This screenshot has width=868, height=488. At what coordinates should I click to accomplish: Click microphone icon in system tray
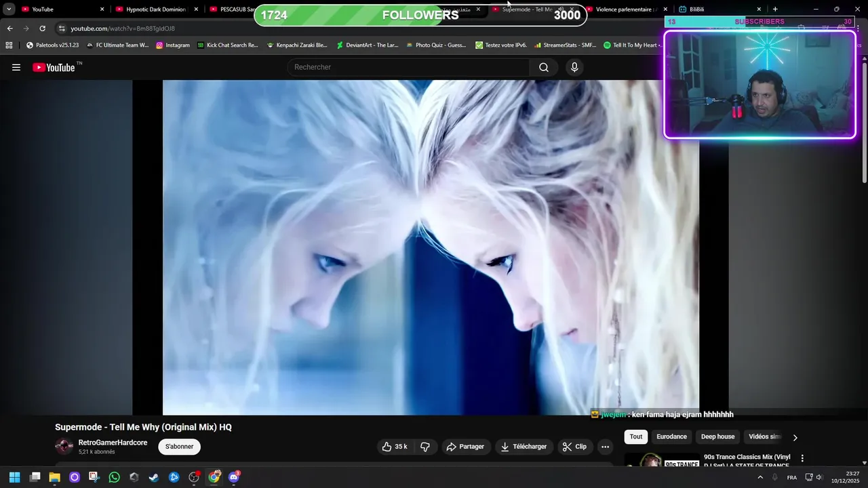(774, 477)
